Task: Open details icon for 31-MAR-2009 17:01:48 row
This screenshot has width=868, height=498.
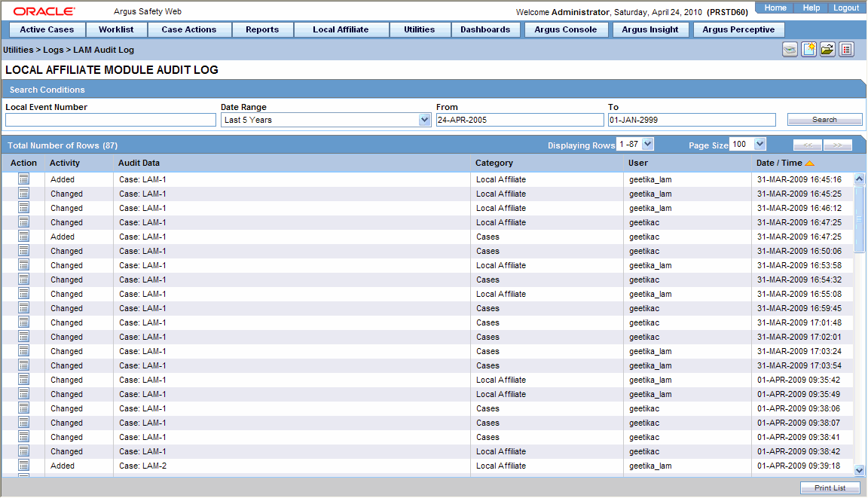Action: click(23, 322)
